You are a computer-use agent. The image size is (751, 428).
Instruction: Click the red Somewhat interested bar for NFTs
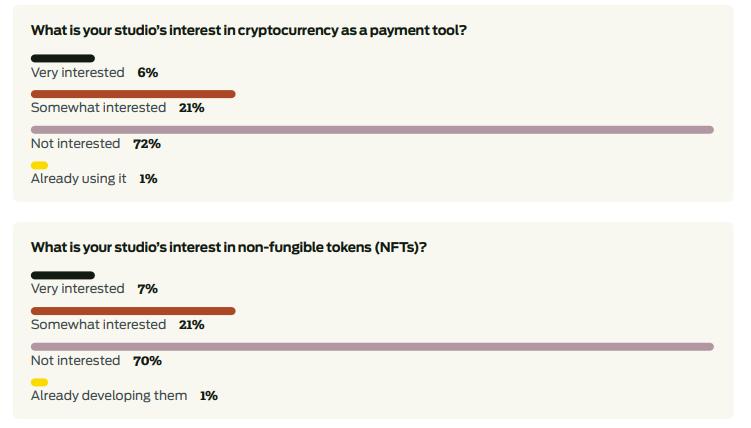[133, 311]
